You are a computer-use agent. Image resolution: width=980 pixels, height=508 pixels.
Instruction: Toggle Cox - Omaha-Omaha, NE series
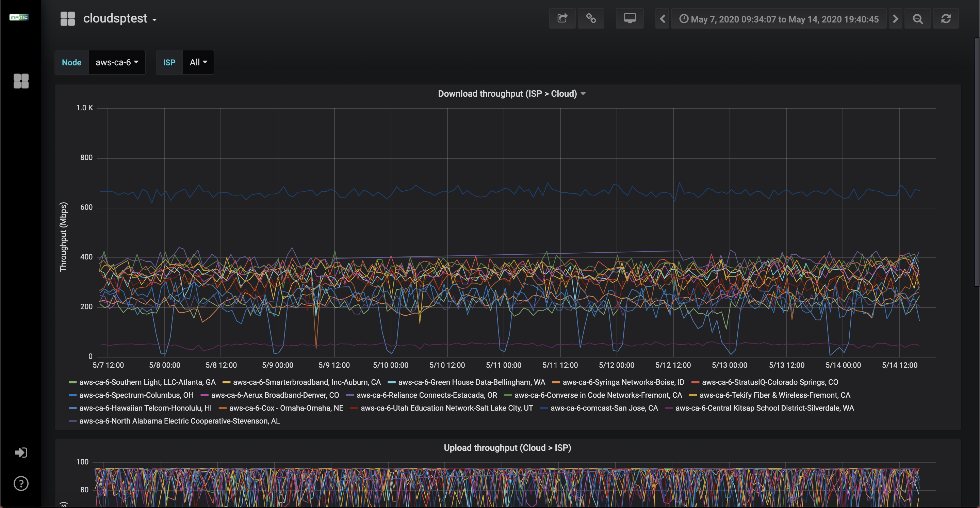pyautogui.click(x=286, y=408)
